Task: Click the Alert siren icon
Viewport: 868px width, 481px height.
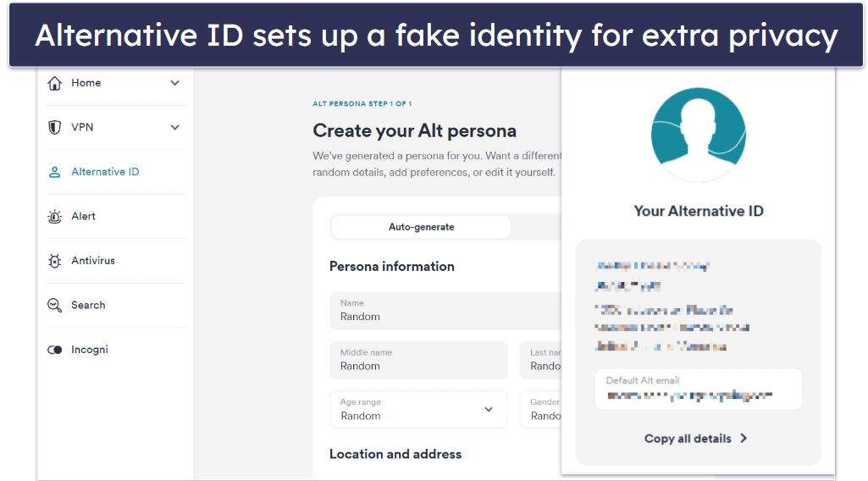Action: tap(55, 217)
